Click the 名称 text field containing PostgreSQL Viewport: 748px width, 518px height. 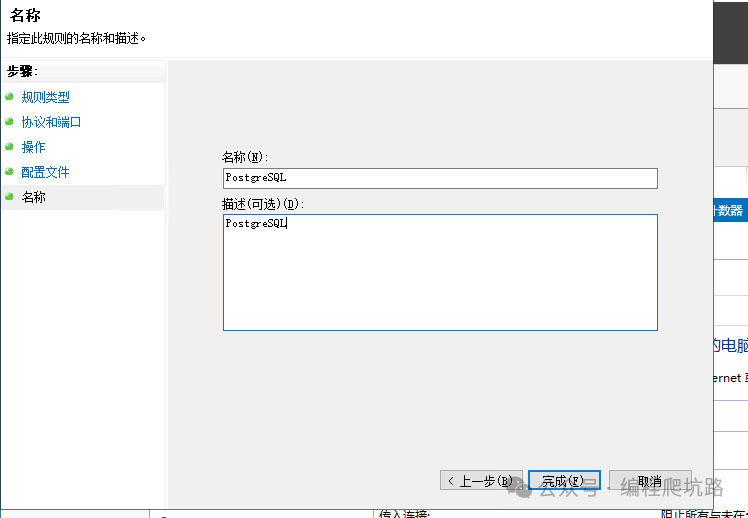click(x=440, y=178)
